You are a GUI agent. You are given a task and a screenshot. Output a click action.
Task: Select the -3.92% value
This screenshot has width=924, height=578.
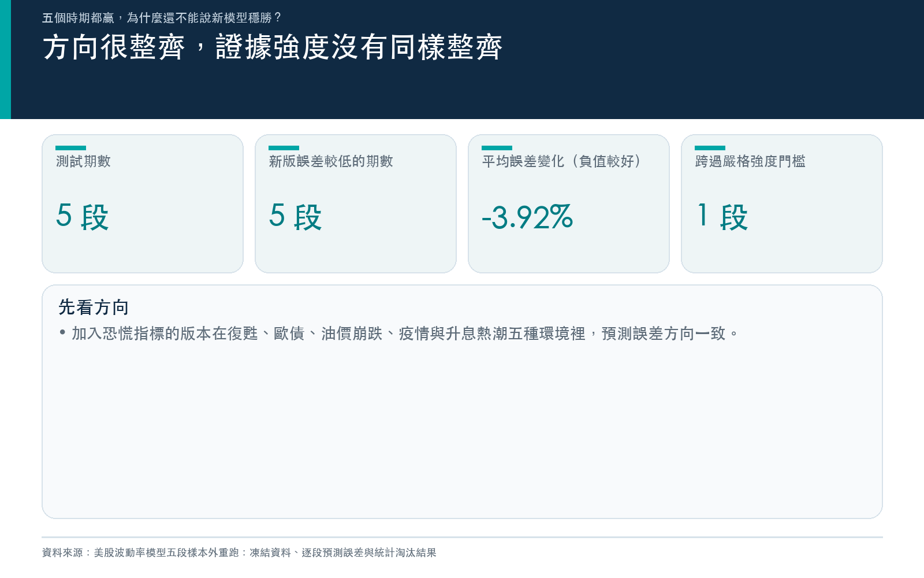(527, 217)
